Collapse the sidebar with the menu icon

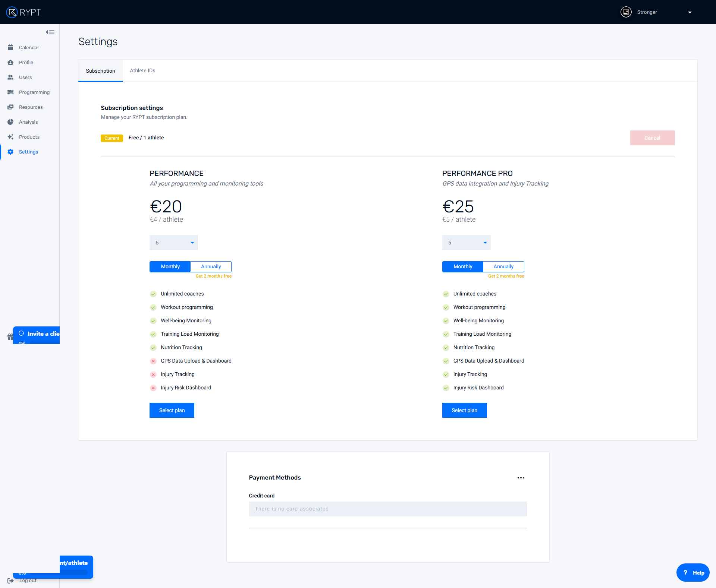50,32
